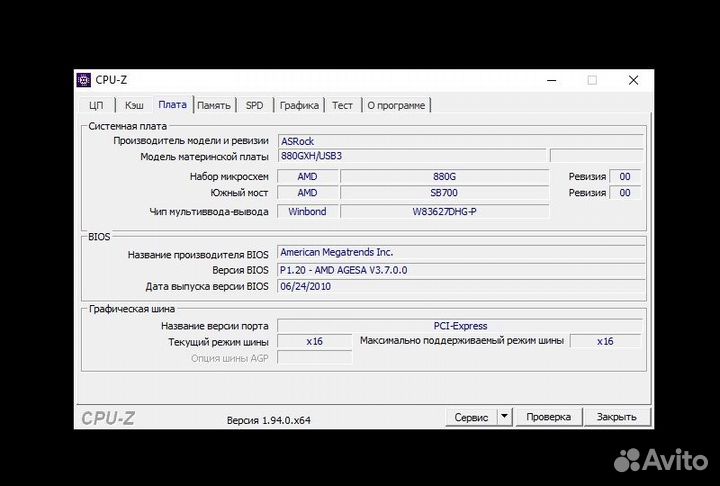Click the AMD value next to Набор микросхем
Viewport: 720px width, 486px height.
click(308, 176)
